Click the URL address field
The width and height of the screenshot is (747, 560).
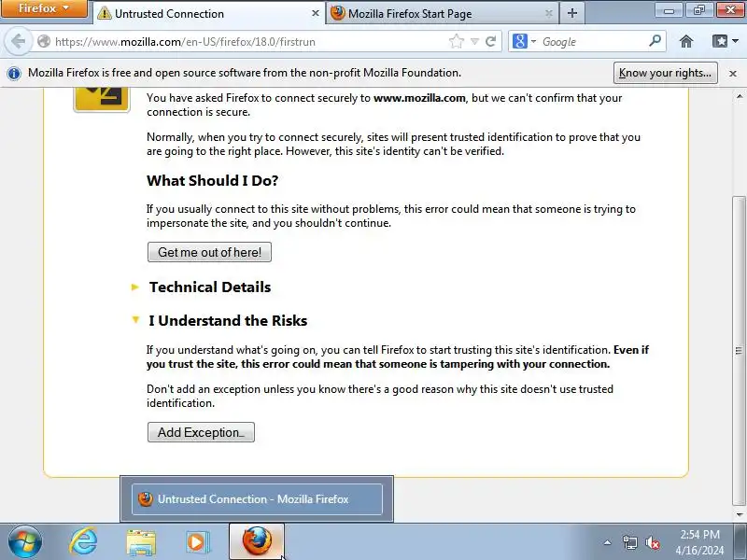click(247, 41)
